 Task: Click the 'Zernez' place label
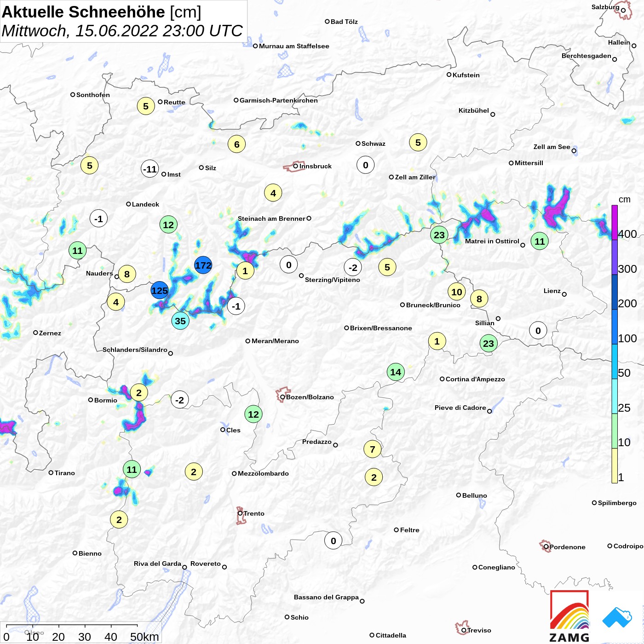(x=50, y=333)
